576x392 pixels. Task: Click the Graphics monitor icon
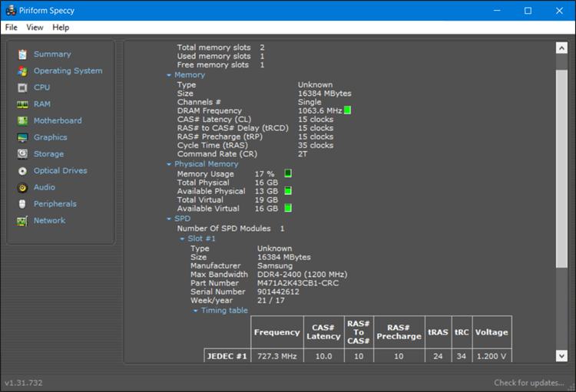tap(22, 137)
